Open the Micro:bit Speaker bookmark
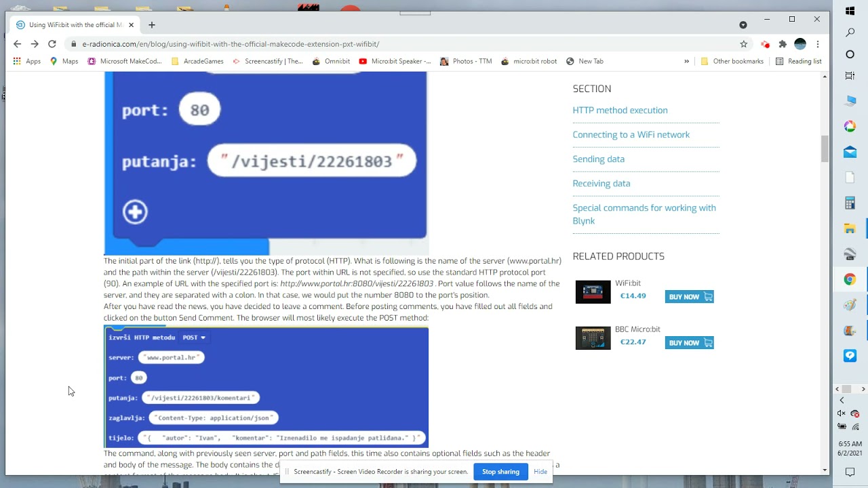 [395, 61]
